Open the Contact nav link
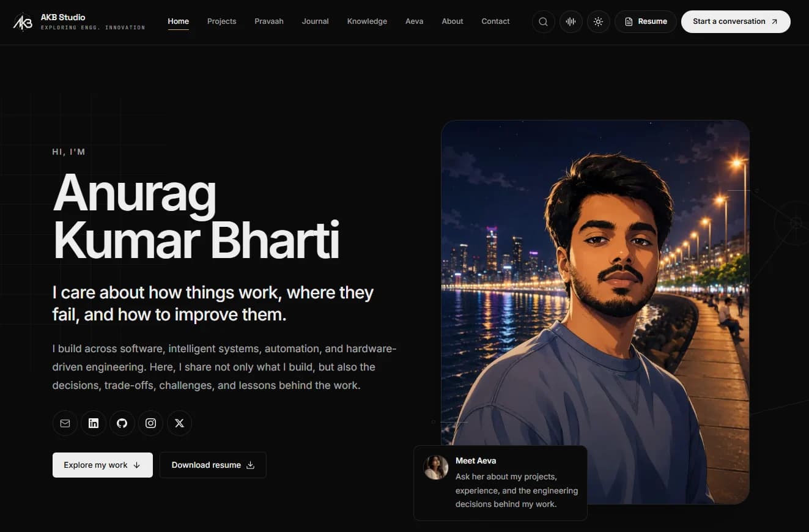Image resolution: width=809 pixels, height=532 pixels. coord(495,21)
